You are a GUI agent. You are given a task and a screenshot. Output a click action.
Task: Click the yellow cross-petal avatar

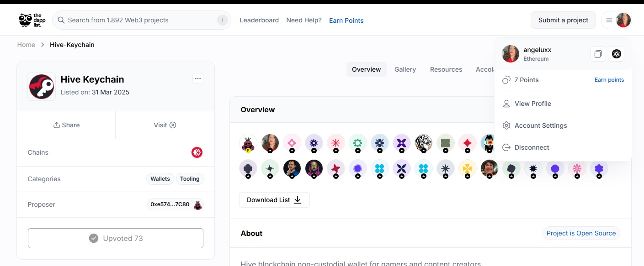pyautogui.click(x=468, y=169)
